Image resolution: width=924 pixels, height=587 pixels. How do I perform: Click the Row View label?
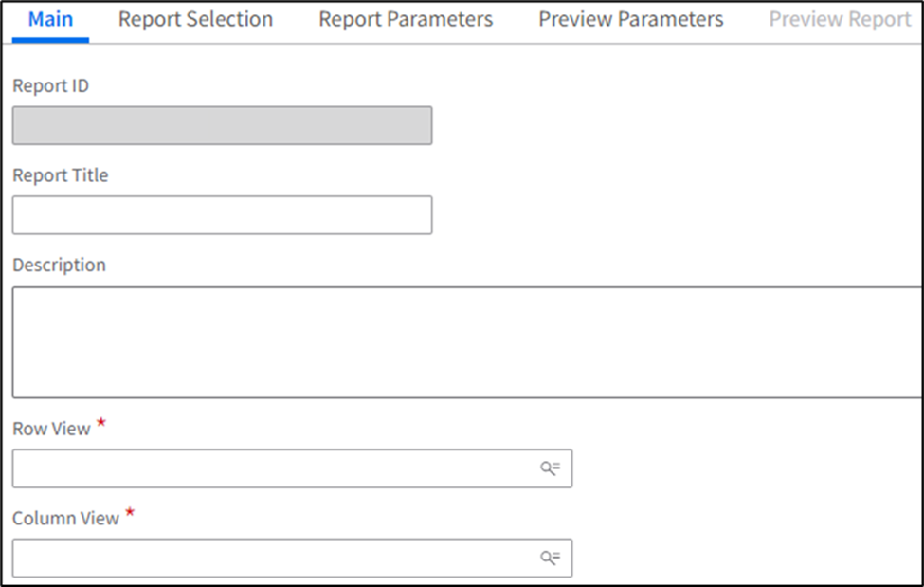(x=51, y=429)
